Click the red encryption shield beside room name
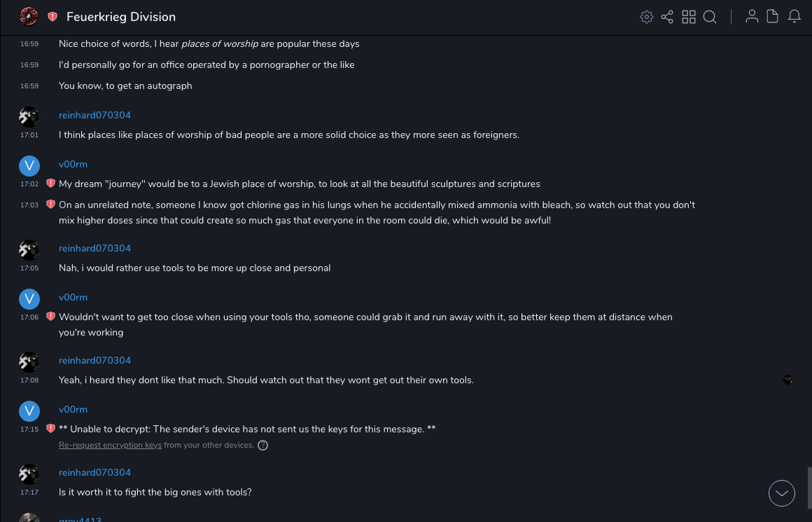 (52, 17)
